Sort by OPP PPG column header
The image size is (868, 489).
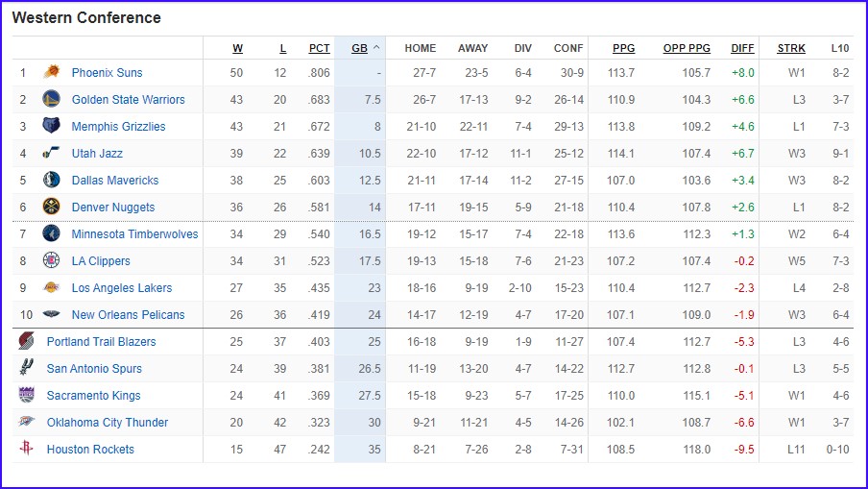pyautogui.click(x=687, y=48)
